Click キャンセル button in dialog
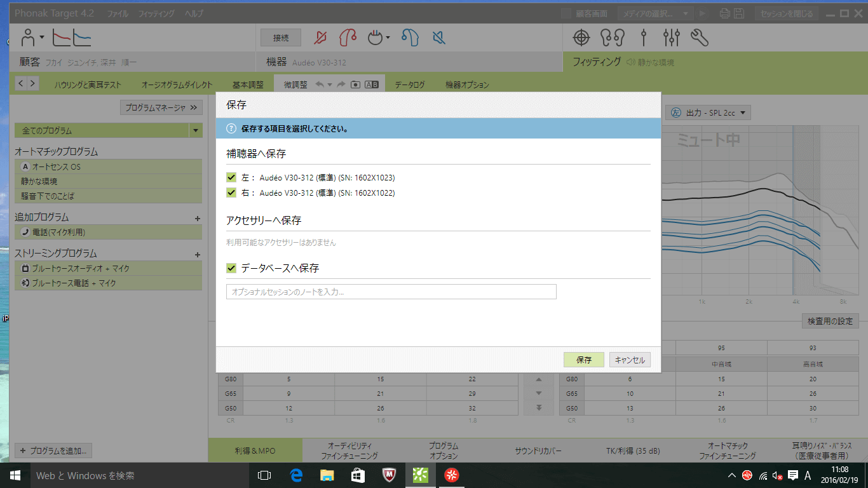The height and width of the screenshot is (488, 868). (630, 360)
